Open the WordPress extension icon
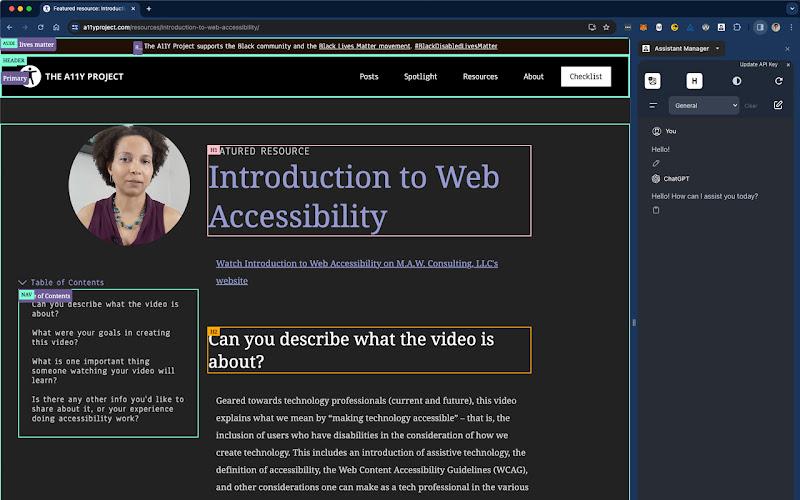 (x=706, y=27)
